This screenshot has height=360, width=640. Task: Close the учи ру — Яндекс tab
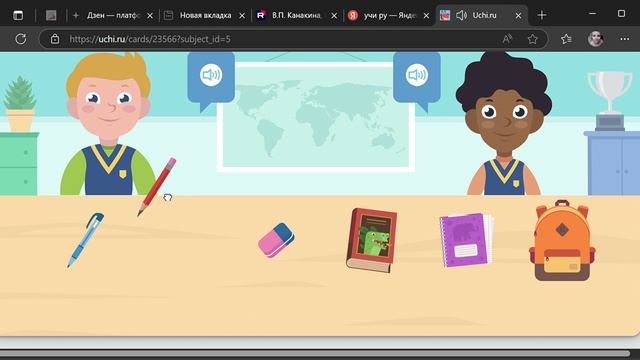click(x=426, y=16)
